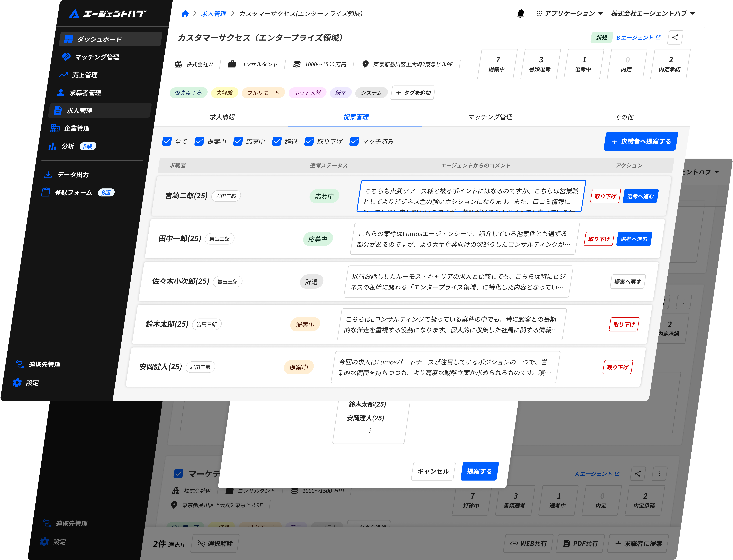Uncheck the 全て filter checkbox
Viewport: 733px width, 560px height.
coord(167,141)
